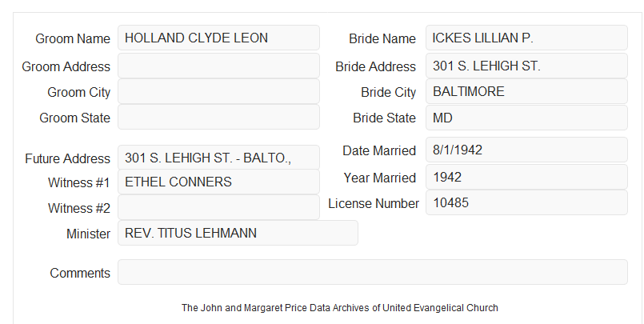Focus the empty Groom City field

click(218, 91)
